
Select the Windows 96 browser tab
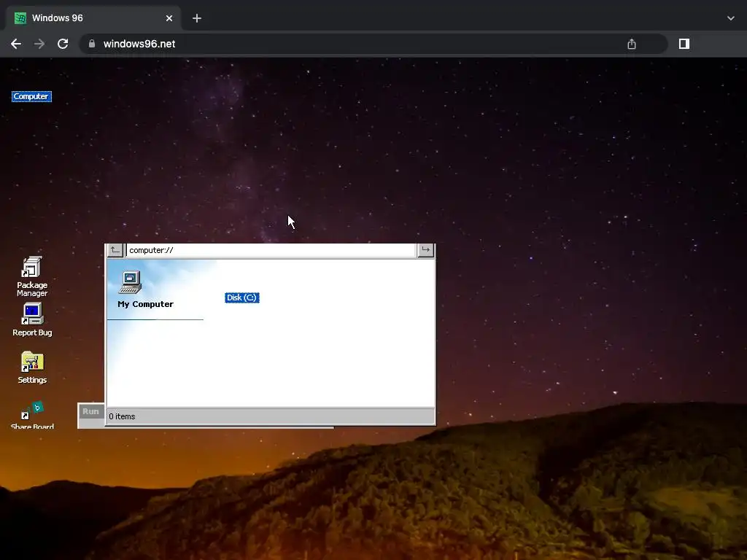click(94, 18)
